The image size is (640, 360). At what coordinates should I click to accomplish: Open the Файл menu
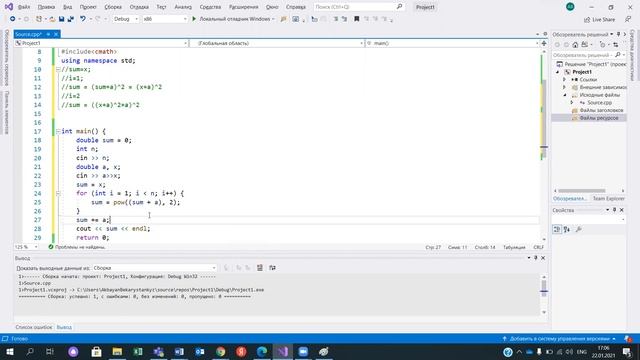tap(24, 7)
